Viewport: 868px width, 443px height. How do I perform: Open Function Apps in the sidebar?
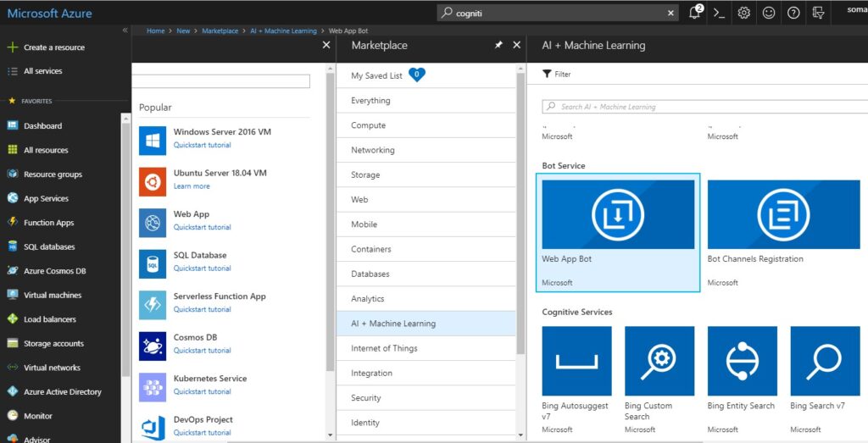coord(48,223)
